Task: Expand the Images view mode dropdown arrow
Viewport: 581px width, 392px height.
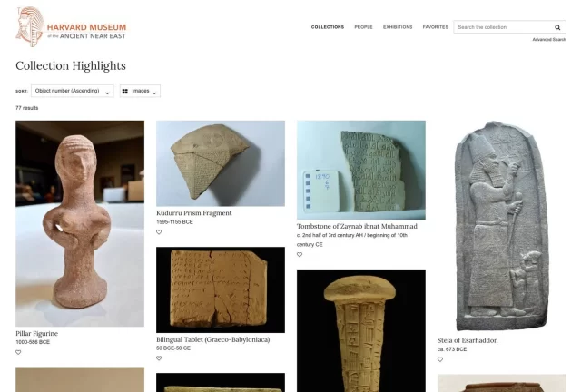Action: point(154,93)
